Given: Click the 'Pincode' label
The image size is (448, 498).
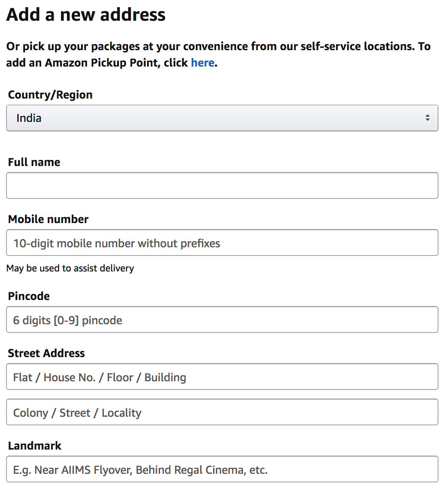Looking at the screenshot, I should pyautogui.click(x=29, y=296).
